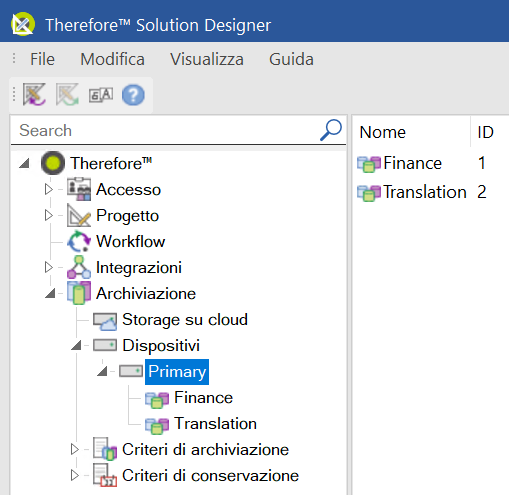Collapse the Therefore root node
The image size is (509, 495).
coord(24,163)
